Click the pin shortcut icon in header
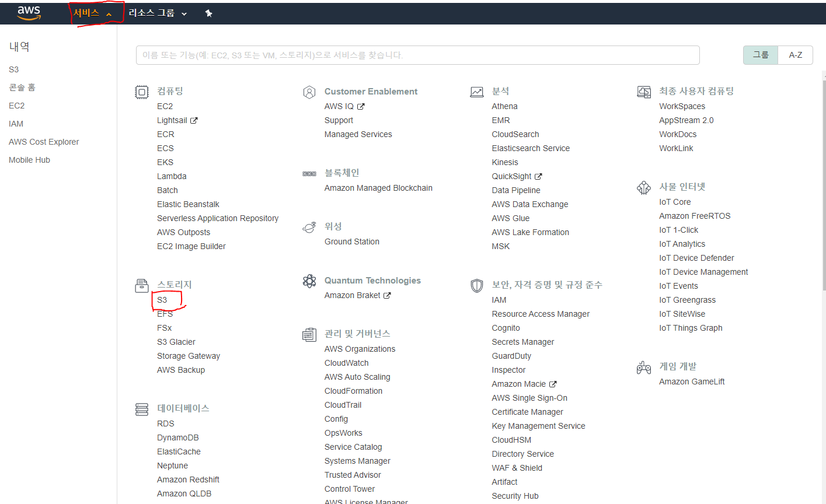 [208, 13]
